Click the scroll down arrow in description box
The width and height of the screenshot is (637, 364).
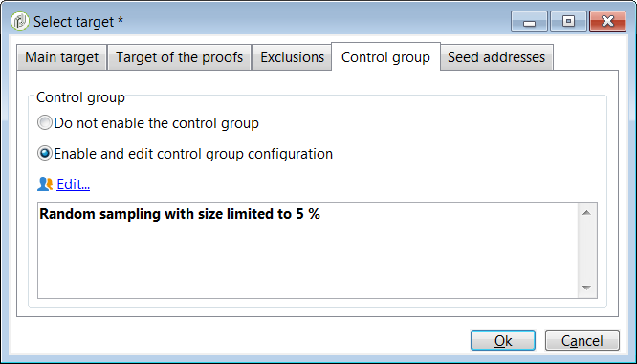586,288
